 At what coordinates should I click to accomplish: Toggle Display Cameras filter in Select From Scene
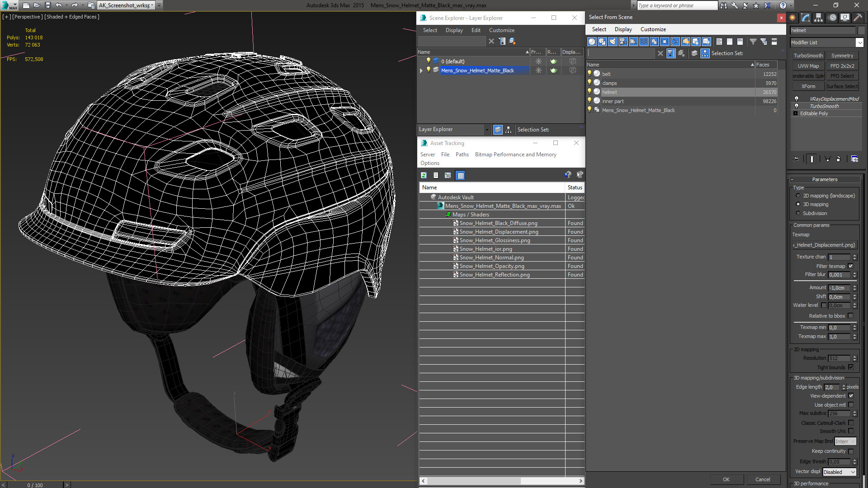pos(623,42)
